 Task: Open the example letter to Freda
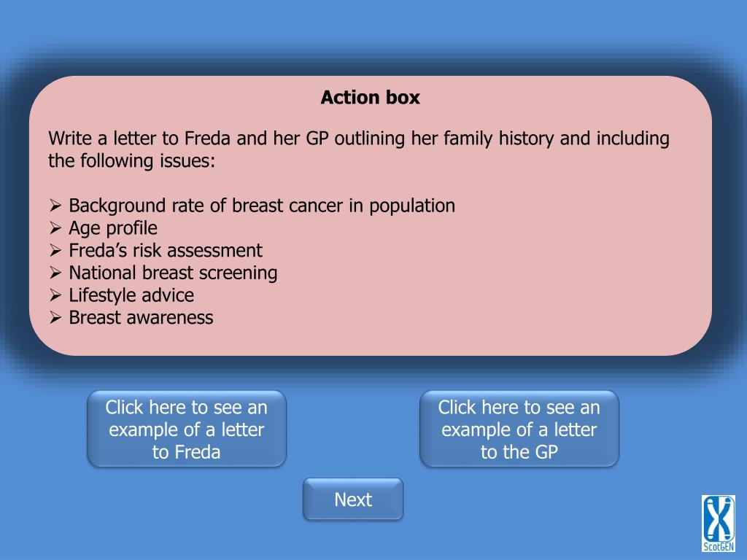tap(187, 429)
